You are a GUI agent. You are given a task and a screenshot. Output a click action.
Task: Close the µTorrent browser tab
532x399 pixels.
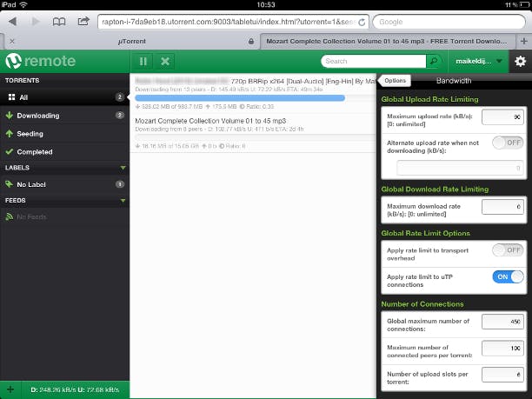tap(12, 41)
